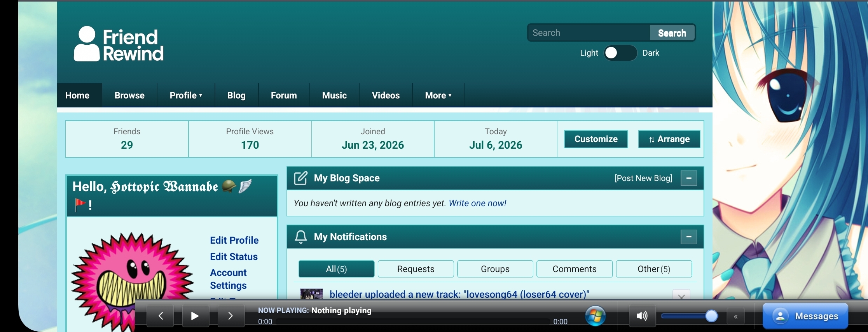Adjust the player volume slider
Image resolution: width=868 pixels, height=332 pixels.
689,316
